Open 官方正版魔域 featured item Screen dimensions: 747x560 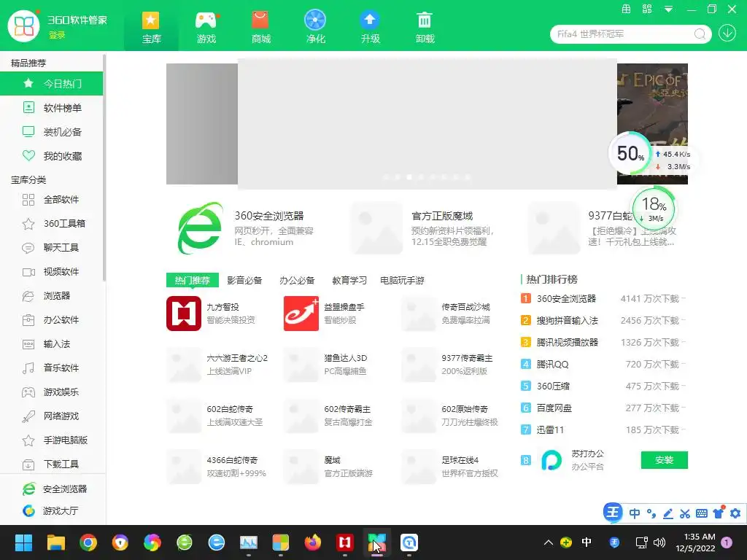point(425,228)
